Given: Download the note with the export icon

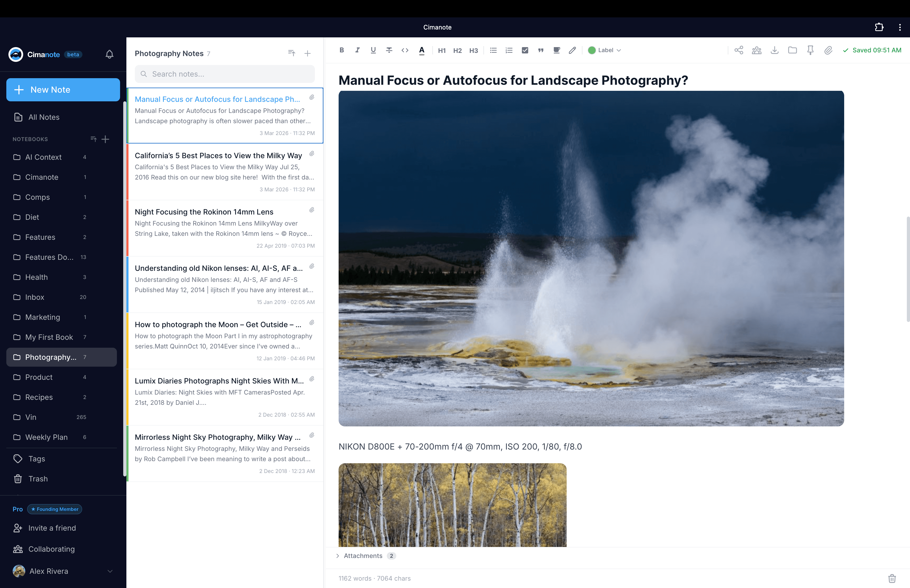Looking at the screenshot, I should pos(774,50).
